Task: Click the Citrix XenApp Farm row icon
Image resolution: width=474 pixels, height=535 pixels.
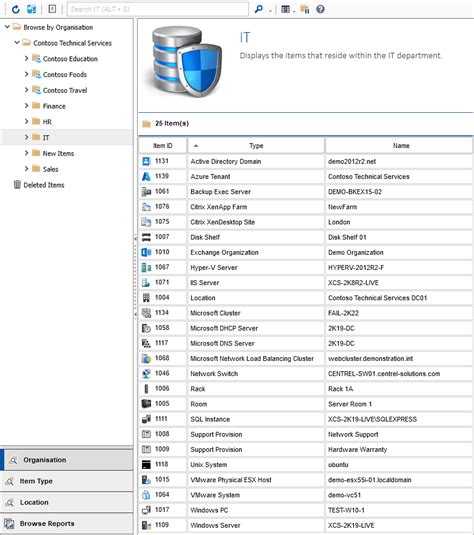Action: tap(146, 207)
